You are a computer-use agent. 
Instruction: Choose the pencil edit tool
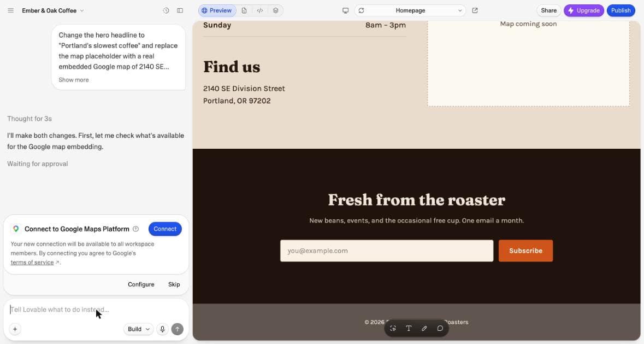pos(424,328)
